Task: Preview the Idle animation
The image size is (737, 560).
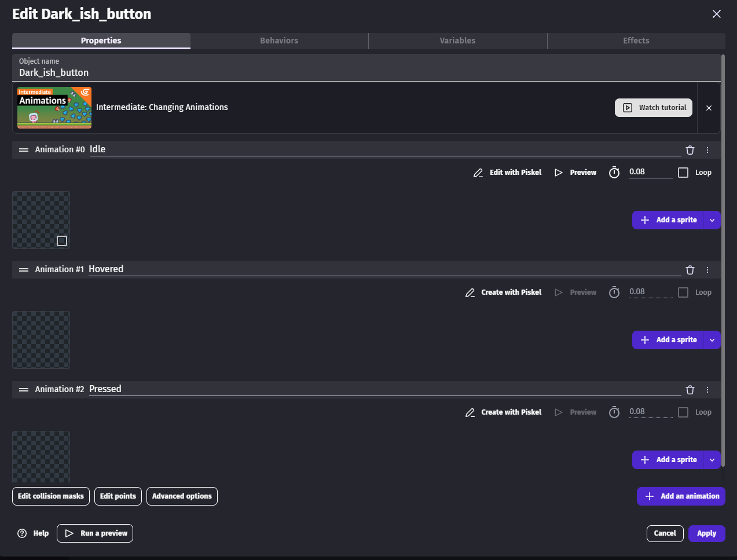Action: [x=575, y=173]
